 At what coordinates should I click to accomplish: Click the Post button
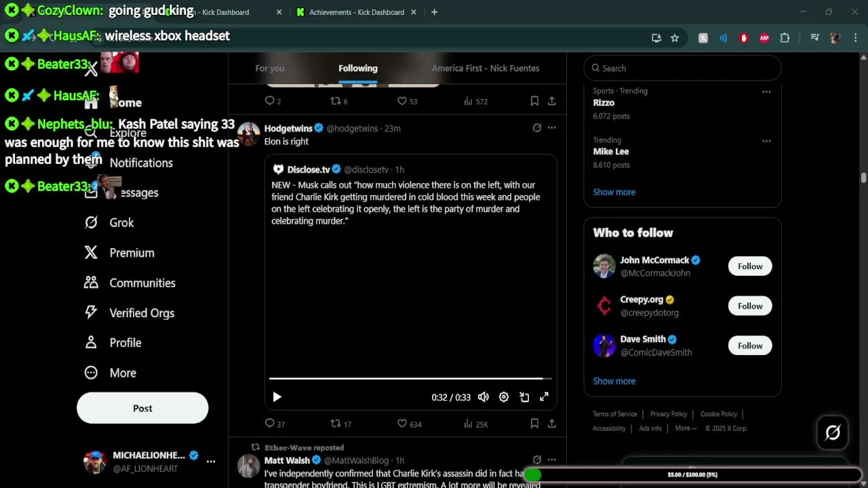point(142,408)
